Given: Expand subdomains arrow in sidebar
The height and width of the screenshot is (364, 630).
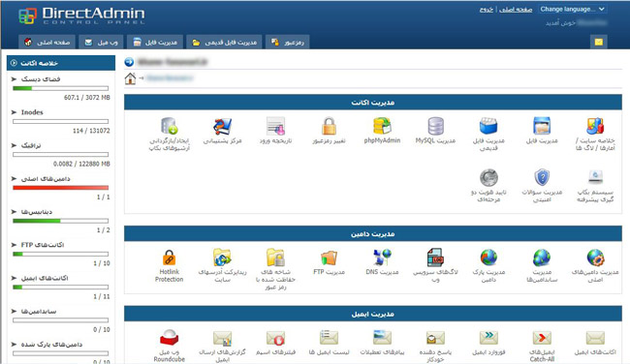Looking at the screenshot, I should click(x=15, y=311).
